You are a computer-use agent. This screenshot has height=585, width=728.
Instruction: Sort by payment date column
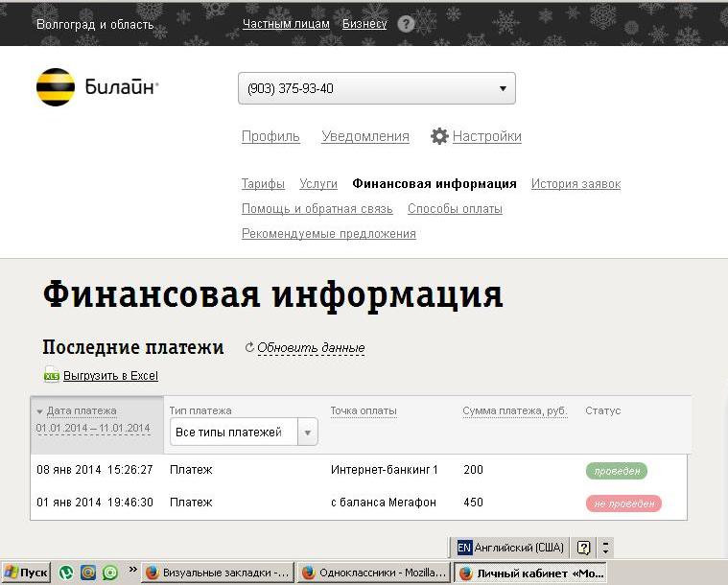(x=82, y=410)
